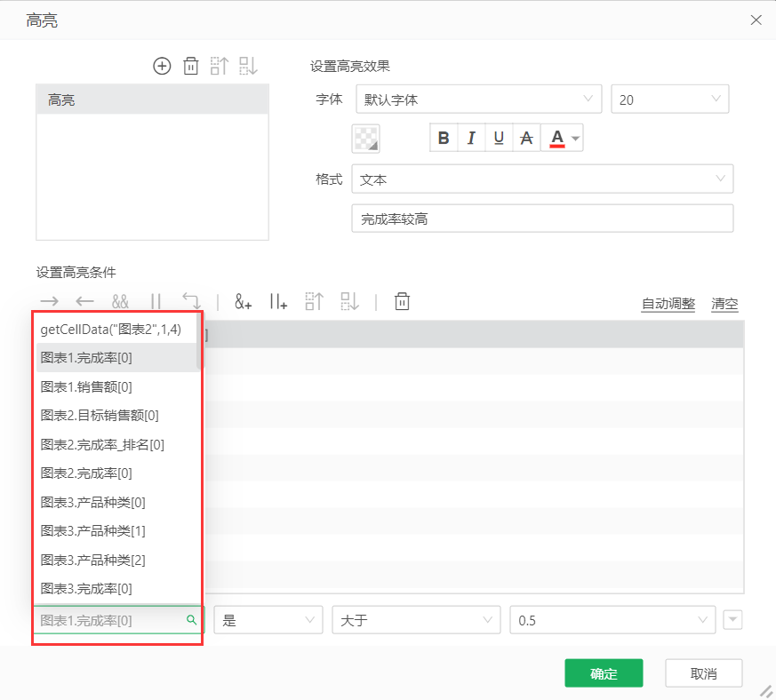Open the font size dropdown showing 20
The height and width of the screenshot is (700, 776).
[669, 99]
